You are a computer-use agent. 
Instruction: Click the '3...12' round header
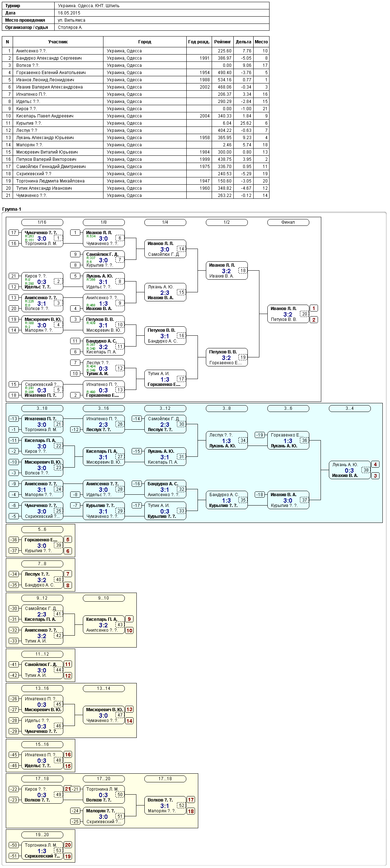165,408
